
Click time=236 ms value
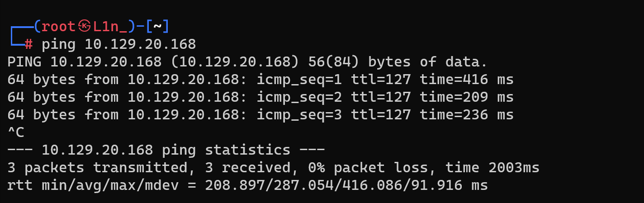(x=467, y=115)
